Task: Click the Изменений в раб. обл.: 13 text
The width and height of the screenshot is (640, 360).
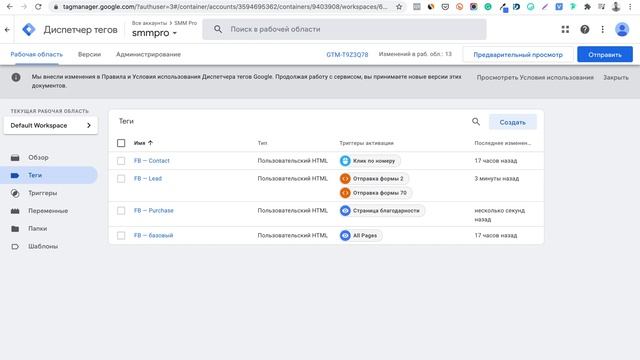Action: pos(415,54)
